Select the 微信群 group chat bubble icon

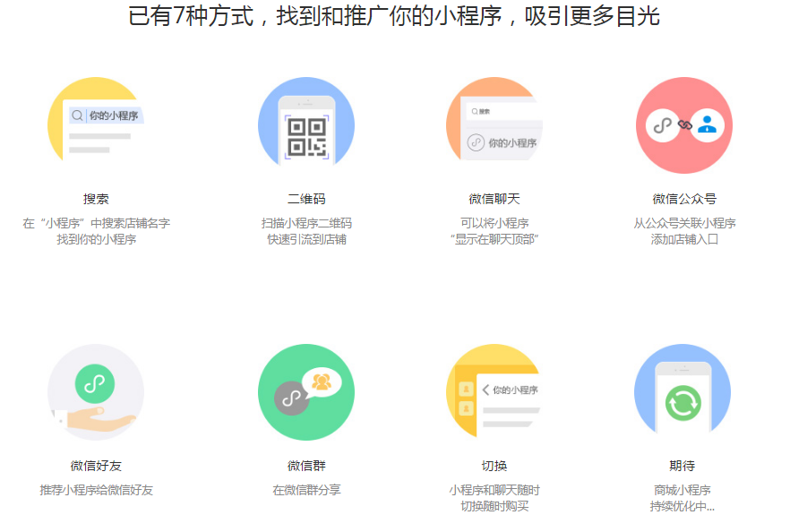tap(306, 391)
